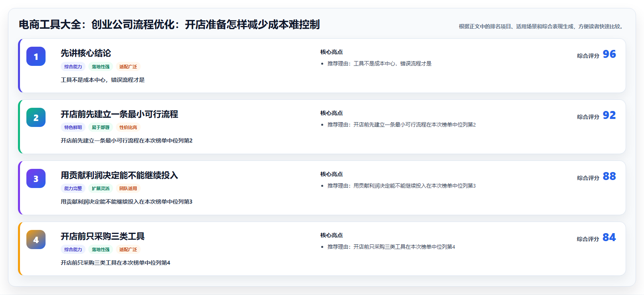Click description 用贡献利润决定能不能继续投入在本次榜单中位列第3
644x295 pixels.
tap(127, 202)
